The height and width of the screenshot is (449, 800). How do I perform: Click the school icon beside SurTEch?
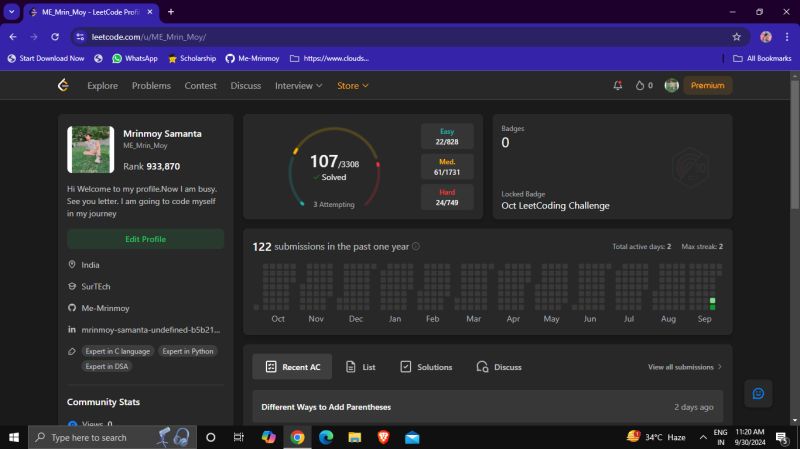(72, 286)
